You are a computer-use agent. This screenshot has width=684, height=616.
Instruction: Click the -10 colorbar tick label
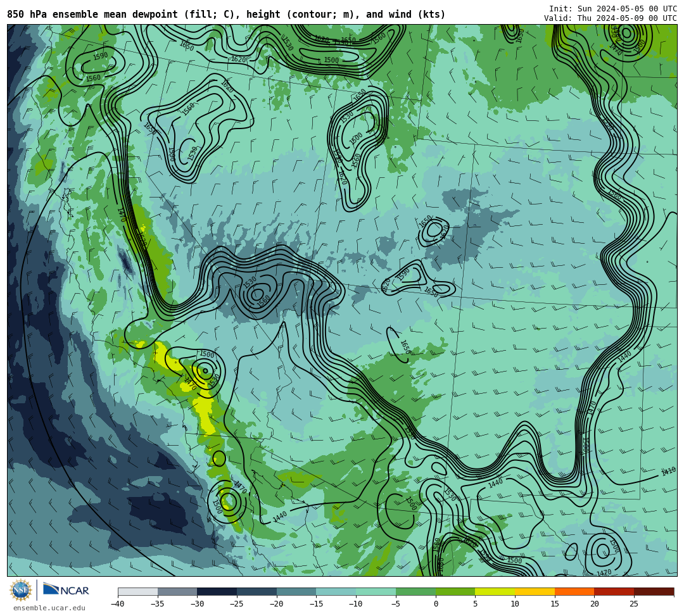coord(356,604)
